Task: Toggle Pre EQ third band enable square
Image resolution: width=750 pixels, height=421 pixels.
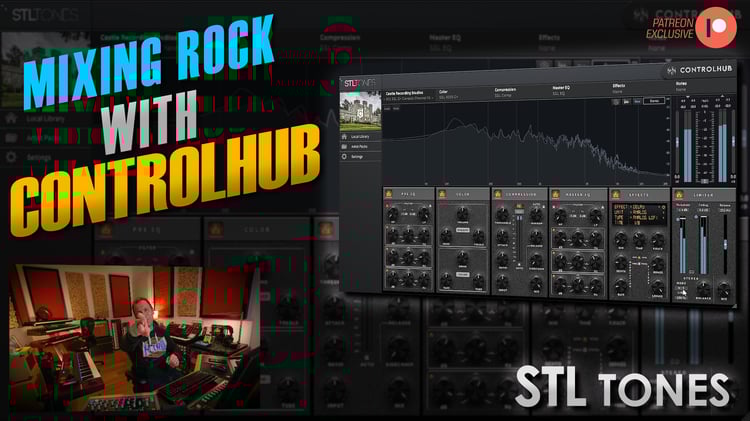Action: point(386,249)
